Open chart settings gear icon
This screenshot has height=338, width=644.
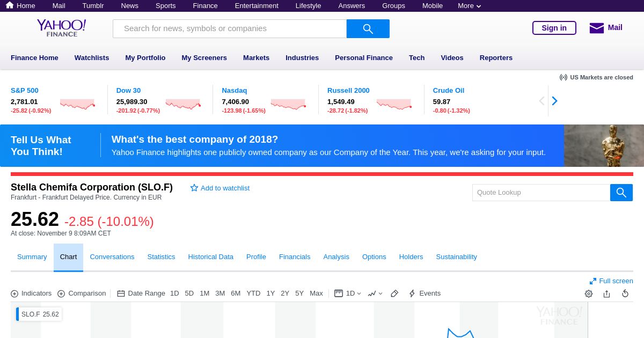pyautogui.click(x=589, y=293)
